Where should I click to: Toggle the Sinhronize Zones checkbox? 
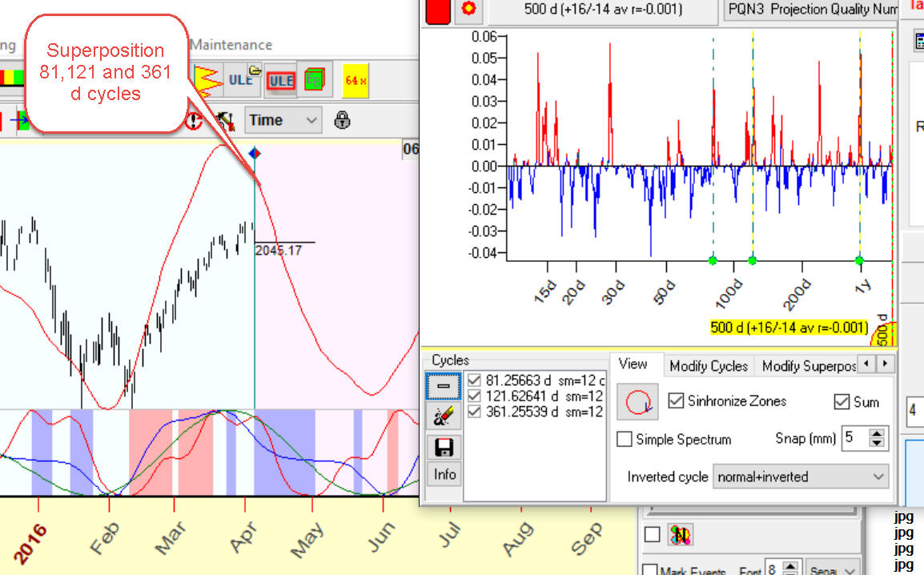[676, 401]
